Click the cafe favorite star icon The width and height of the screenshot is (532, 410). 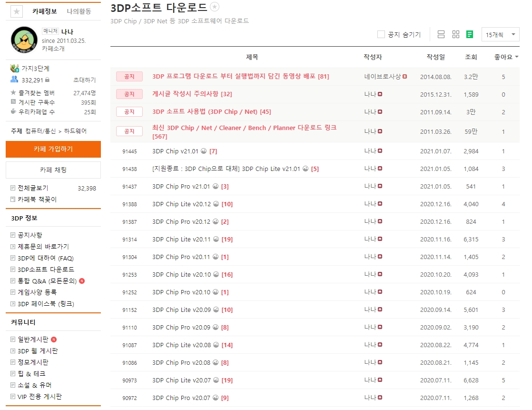tap(17, 11)
